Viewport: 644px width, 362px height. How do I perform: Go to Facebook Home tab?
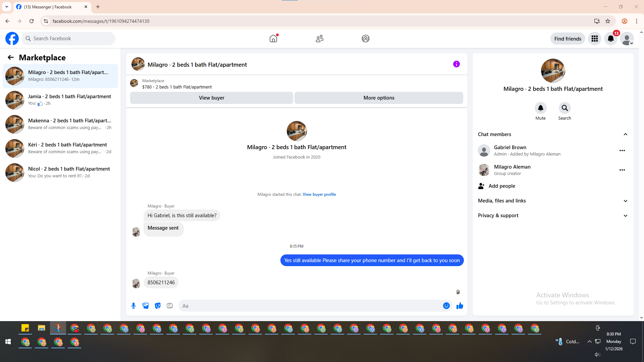click(273, 39)
